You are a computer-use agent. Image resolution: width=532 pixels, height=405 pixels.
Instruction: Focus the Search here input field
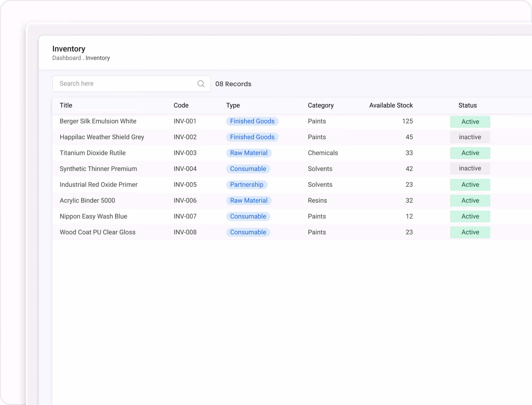pyautogui.click(x=131, y=84)
